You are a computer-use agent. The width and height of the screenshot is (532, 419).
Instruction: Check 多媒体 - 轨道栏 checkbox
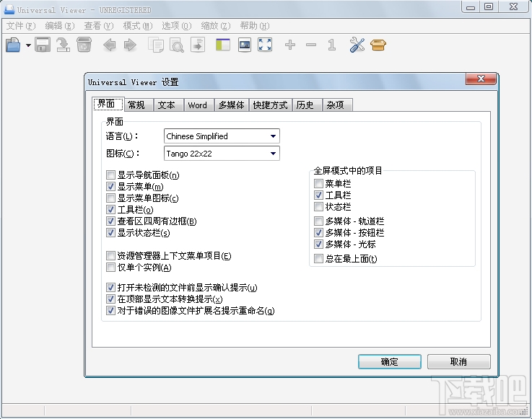318,221
